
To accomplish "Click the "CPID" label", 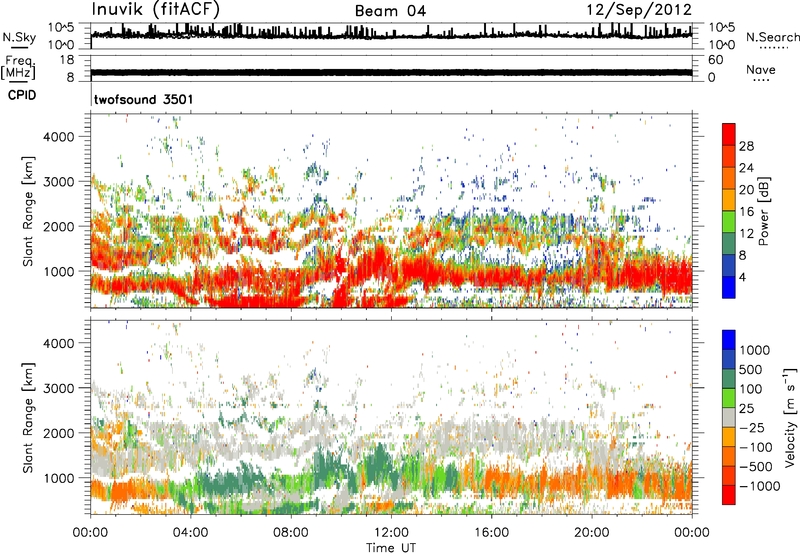I will 22,95.
